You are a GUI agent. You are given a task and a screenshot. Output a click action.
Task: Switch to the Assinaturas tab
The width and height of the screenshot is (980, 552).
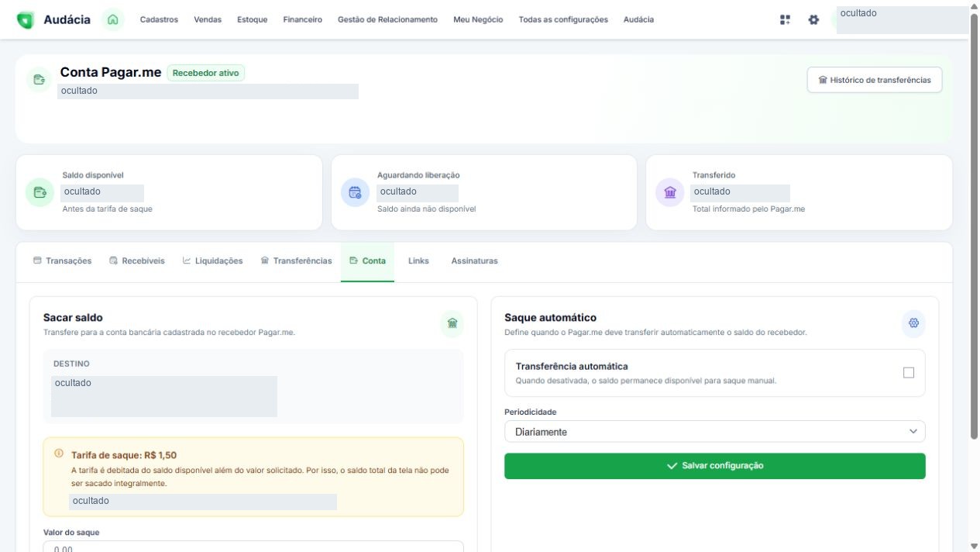[475, 261]
